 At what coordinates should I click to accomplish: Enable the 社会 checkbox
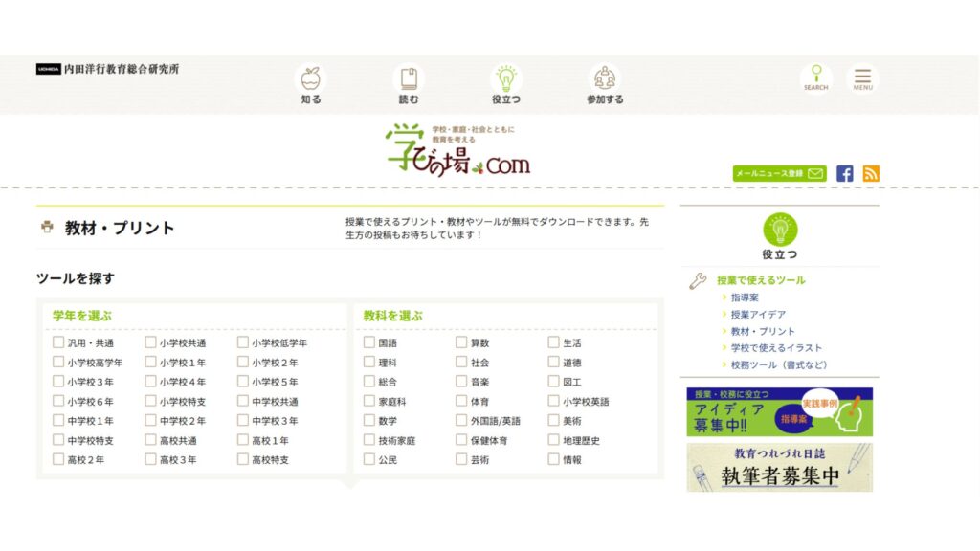click(x=461, y=362)
